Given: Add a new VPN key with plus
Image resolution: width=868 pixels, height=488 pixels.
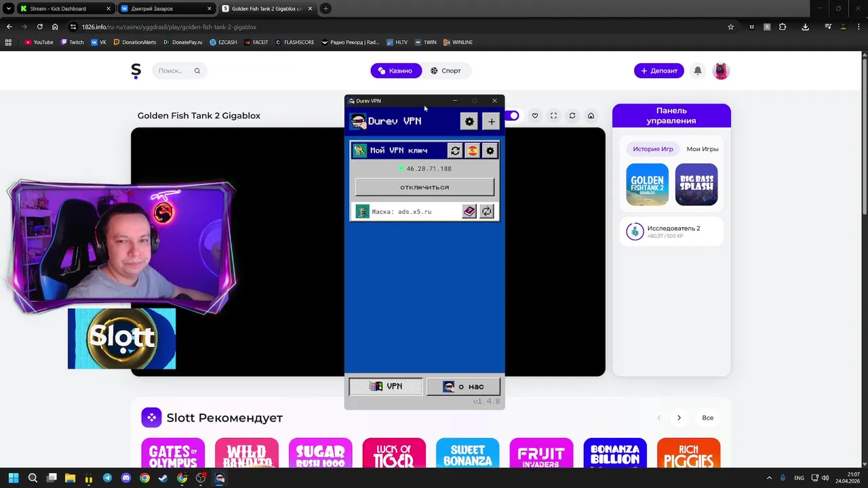Looking at the screenshot, I should click(492, 121).
